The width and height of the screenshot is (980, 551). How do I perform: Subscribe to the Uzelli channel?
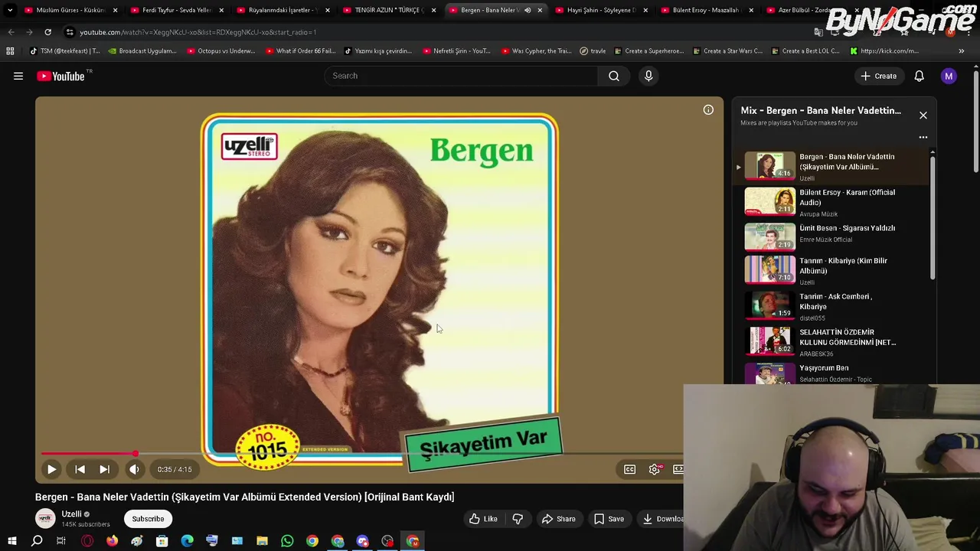pyautogui.click(x=148, y=519)
